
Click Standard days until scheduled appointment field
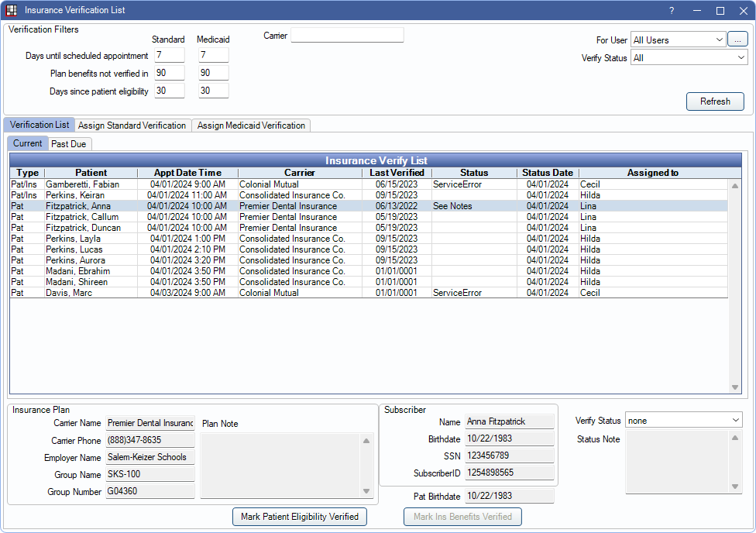169,56
